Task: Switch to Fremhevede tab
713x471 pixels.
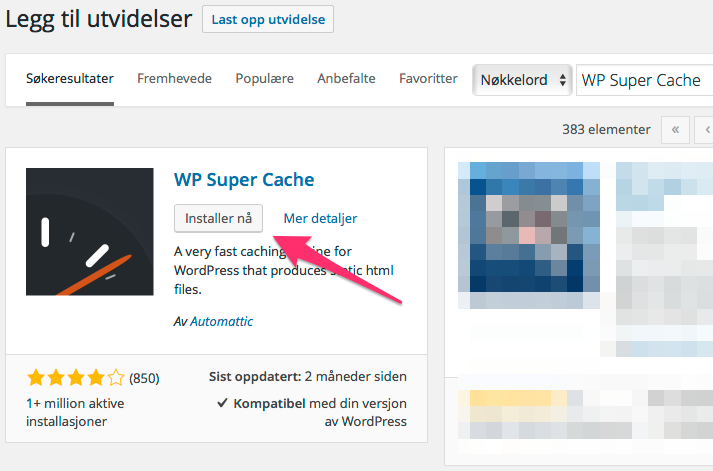Action: click(x=175, y=79)
